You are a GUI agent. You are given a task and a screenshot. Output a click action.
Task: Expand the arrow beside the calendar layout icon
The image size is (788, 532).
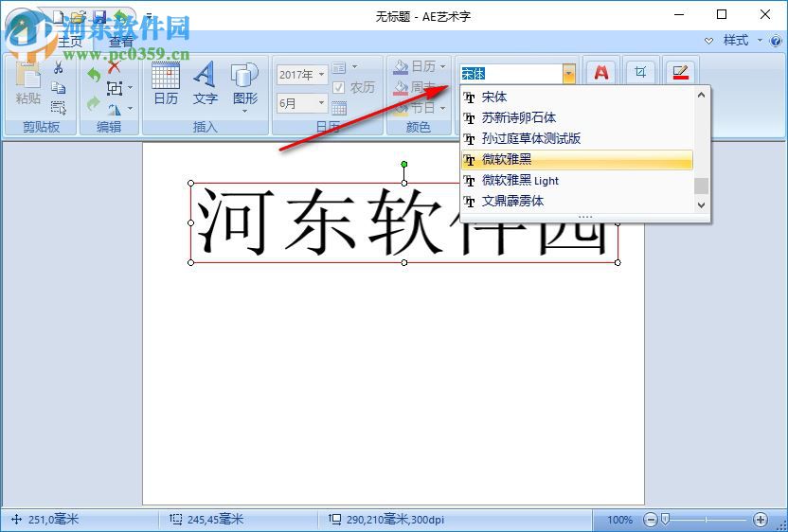[x=355, y=67]
